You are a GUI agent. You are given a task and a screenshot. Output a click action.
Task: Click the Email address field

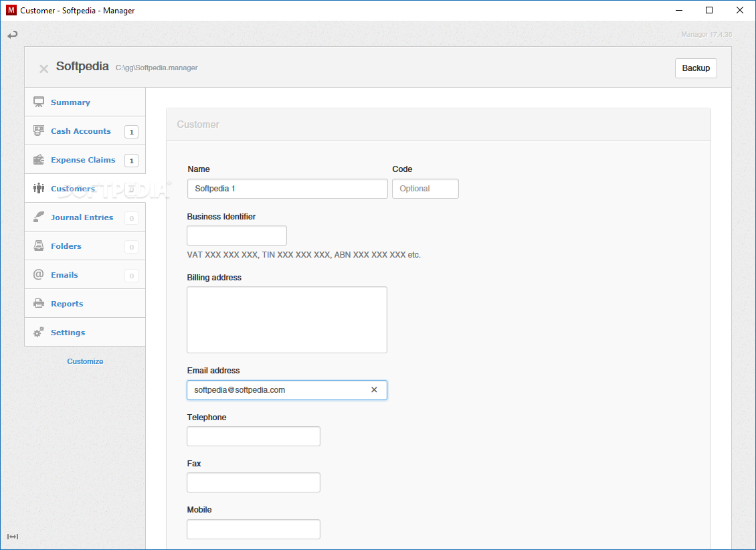tap(287, 390)
